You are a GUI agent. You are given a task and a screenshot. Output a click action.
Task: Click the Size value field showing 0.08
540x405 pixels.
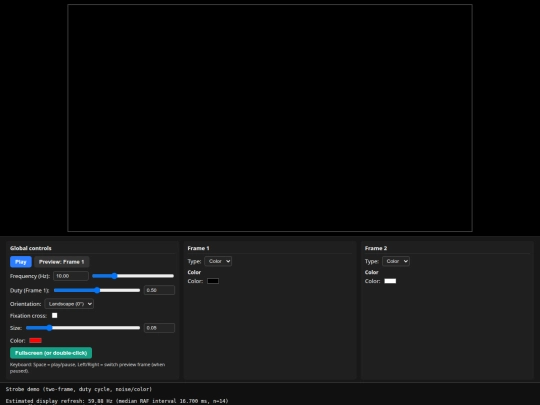coord(159,328)
